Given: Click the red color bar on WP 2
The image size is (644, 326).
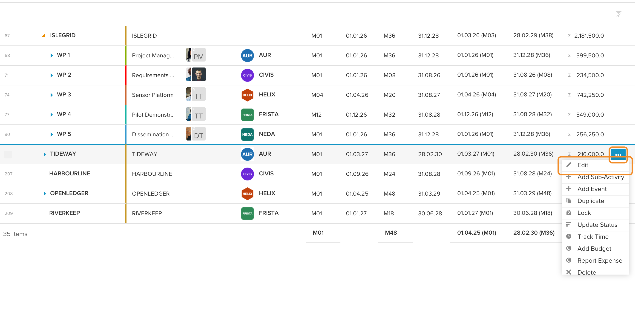Looking at the screenshot, I should (126, 75).
